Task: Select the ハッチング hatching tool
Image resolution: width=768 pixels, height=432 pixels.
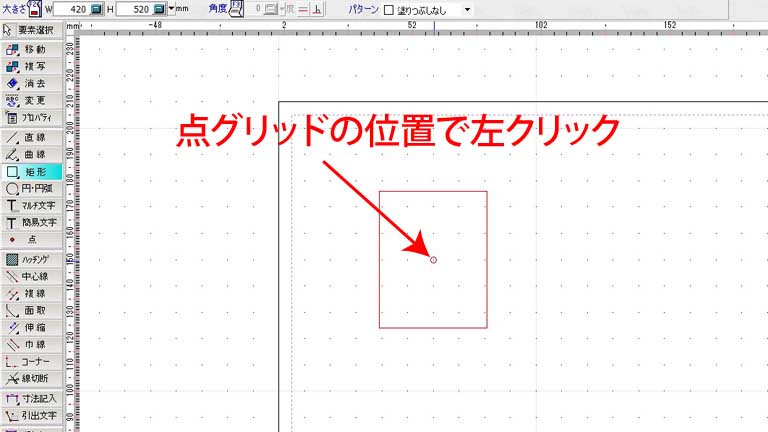Action: [x=32, y=260]
